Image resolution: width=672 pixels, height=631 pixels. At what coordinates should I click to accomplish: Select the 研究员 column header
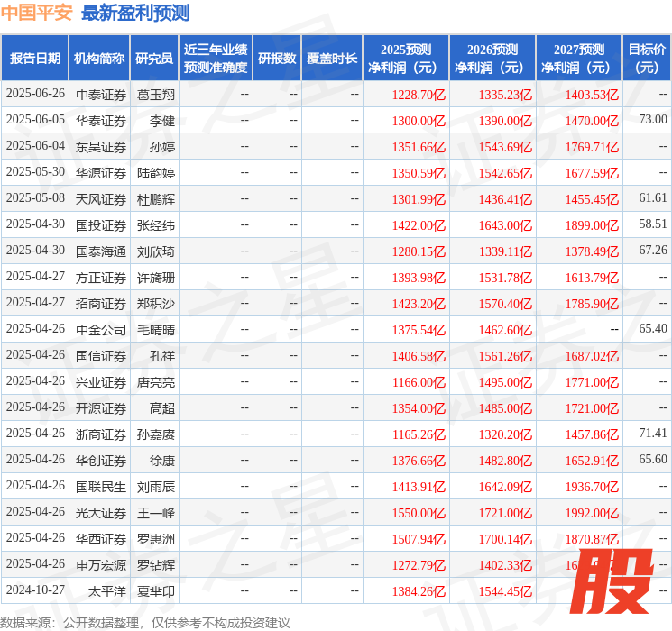pyautogui.click(x=154, y=59)
